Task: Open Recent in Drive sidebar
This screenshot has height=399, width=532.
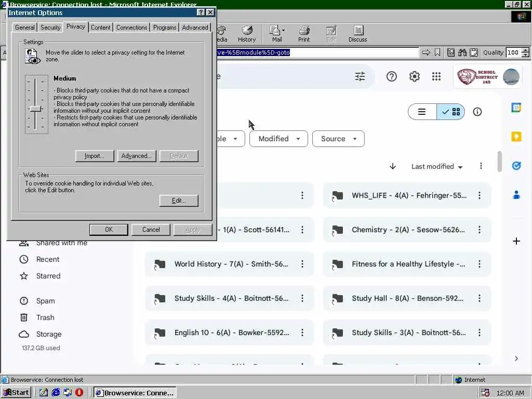Action: 47,259
